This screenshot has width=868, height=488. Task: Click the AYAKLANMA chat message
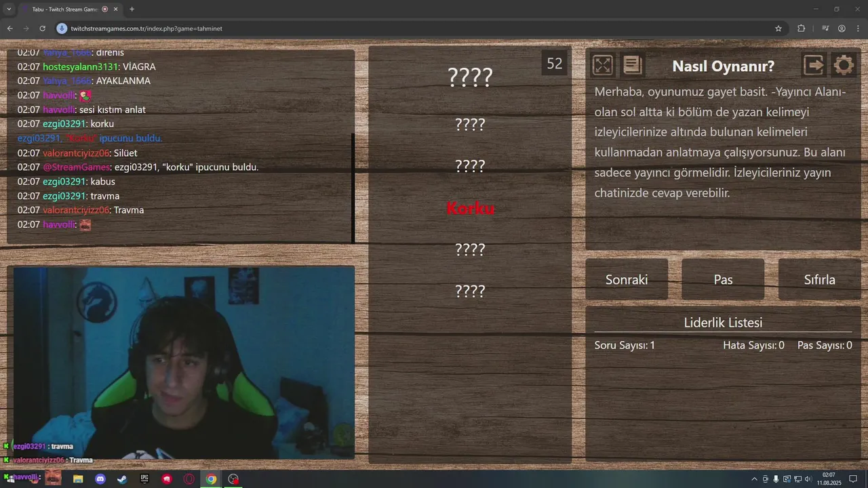pyautogui.click(x=84, y=81)
